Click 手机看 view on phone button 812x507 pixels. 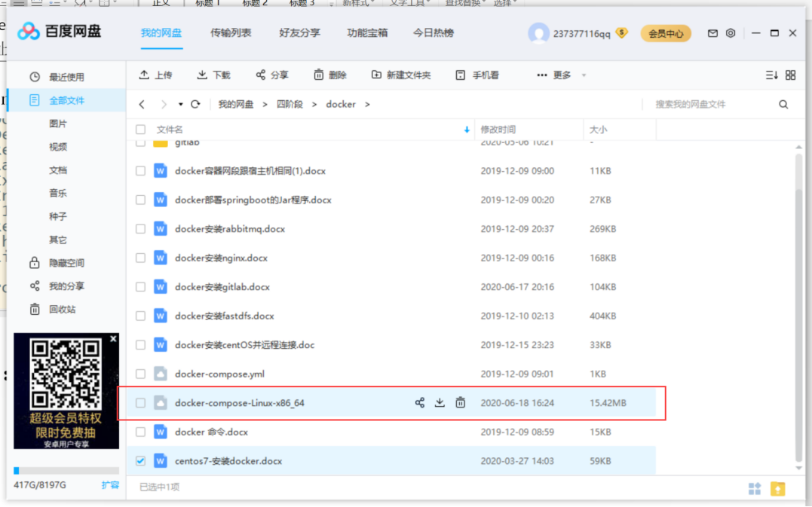477,75
